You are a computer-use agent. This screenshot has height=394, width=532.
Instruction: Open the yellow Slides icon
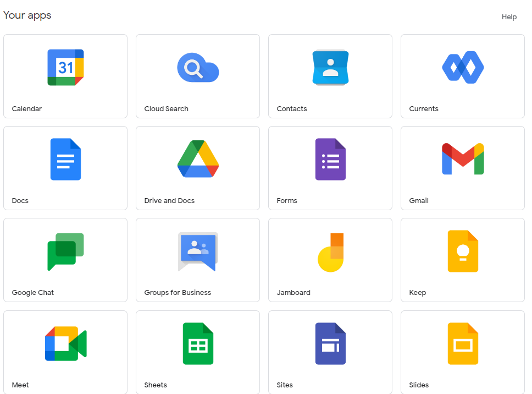tap(463, 343)
